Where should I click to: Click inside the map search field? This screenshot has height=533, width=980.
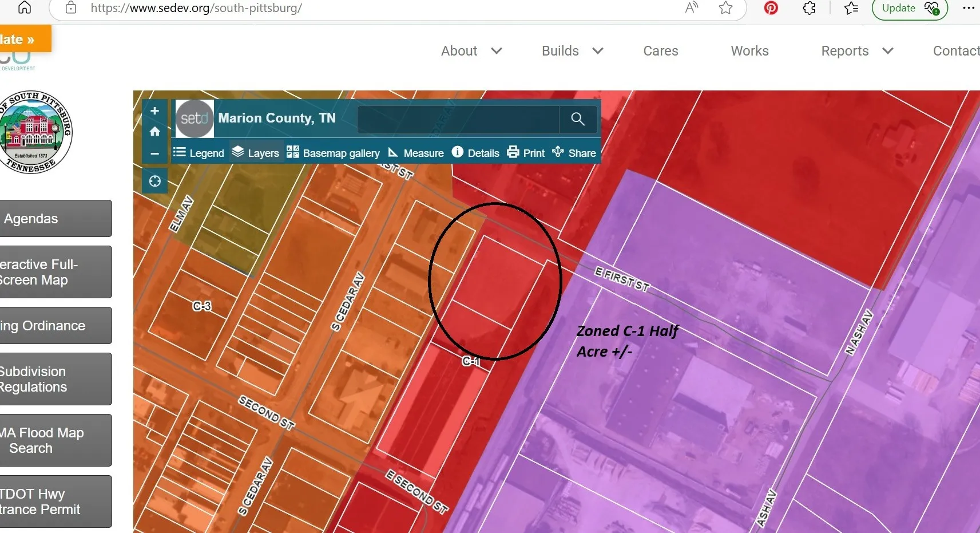[459, 119]
